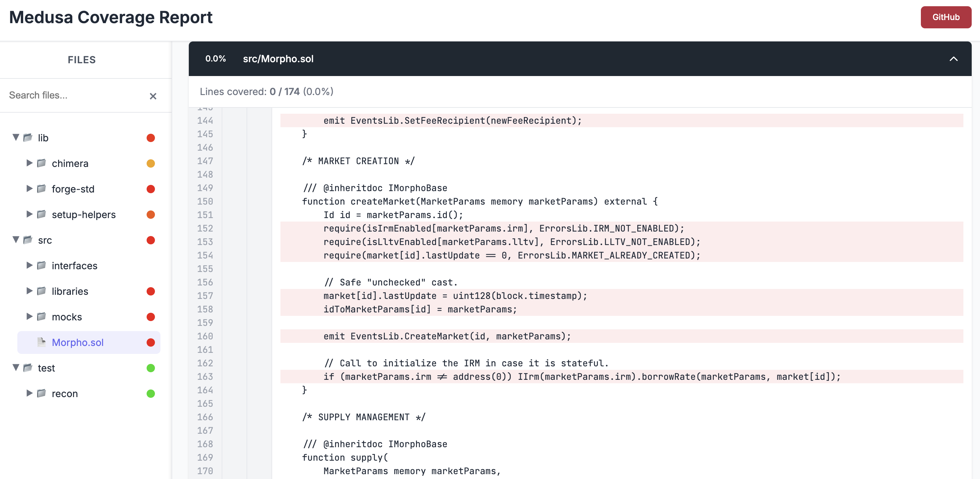Viewport: 980px width, 479px height.
Task: Click the green coverage dot for test
Action: [x=151, y=368]
